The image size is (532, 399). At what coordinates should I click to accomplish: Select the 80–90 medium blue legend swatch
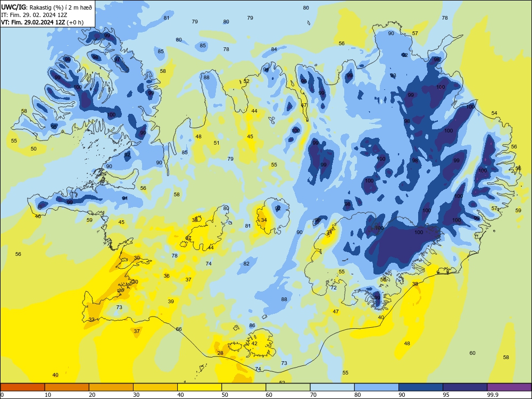[x=377, y=387]
